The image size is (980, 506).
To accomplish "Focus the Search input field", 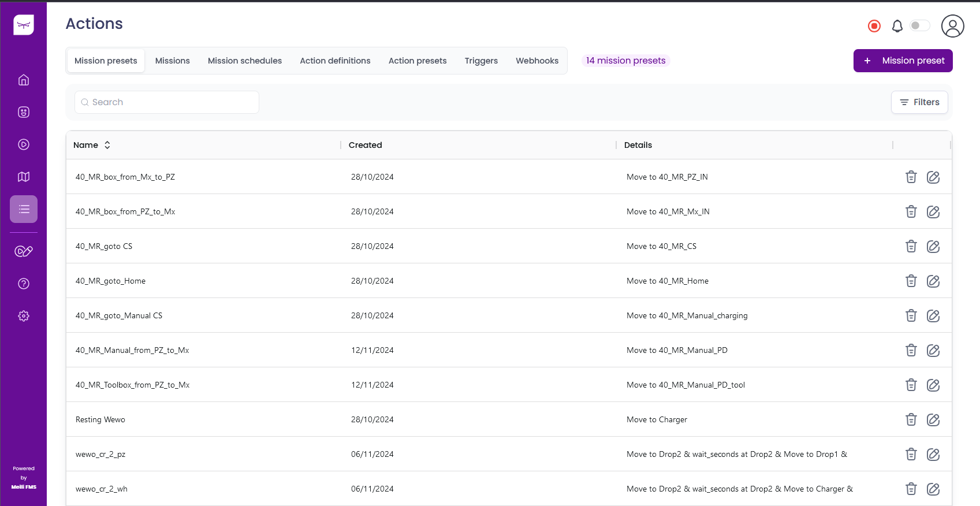I will [x=167, y=102].
